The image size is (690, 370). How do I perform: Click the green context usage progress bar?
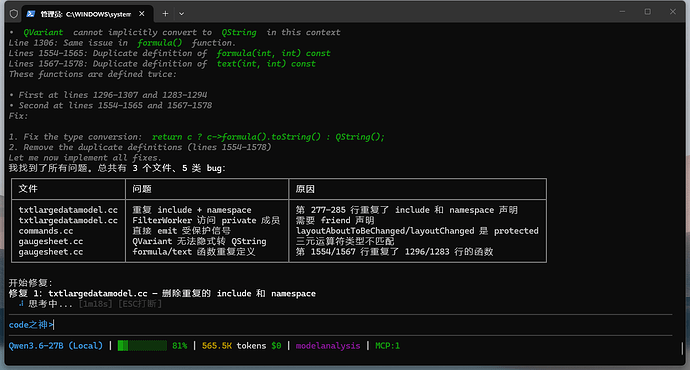[x=142, y=346]
